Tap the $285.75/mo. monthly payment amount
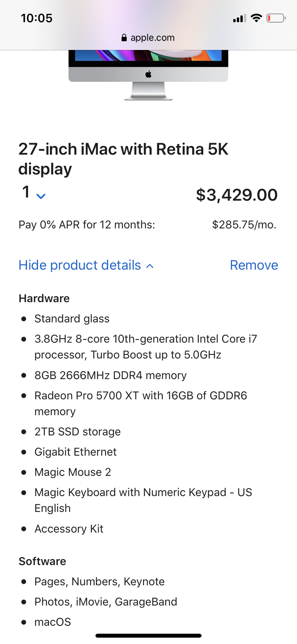 [x=244, y=225]
